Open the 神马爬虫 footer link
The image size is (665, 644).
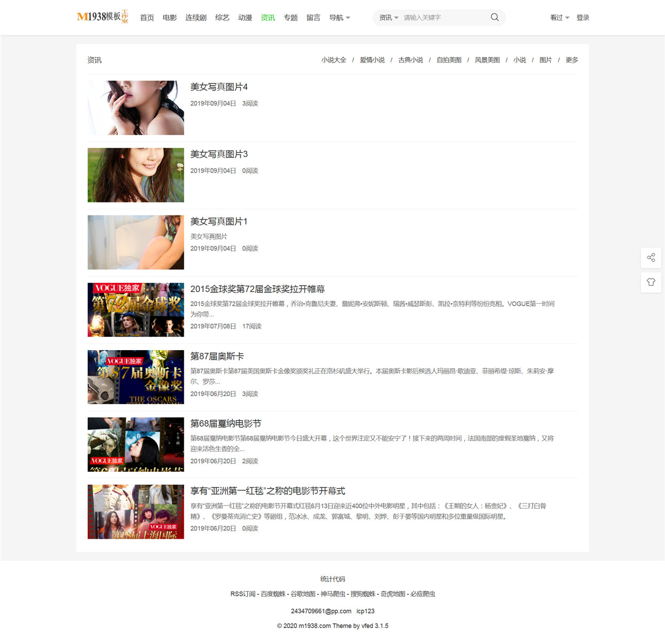pyautogui.click(x=333, y=594)
